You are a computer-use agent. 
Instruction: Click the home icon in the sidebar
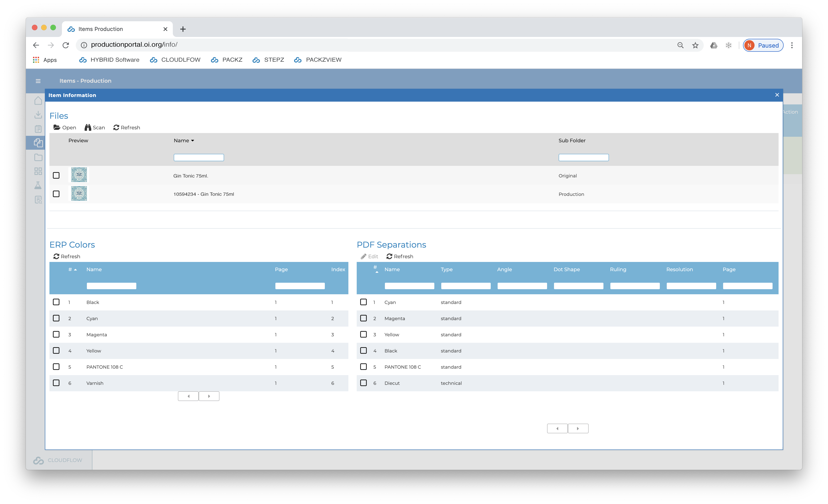pyautogui.click(x=38, y=101)
